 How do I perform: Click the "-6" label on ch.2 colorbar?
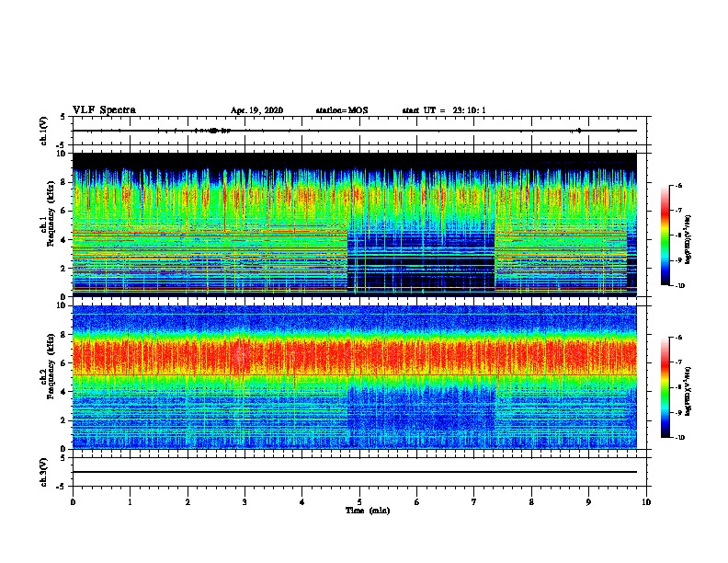(x=678, y=338)
